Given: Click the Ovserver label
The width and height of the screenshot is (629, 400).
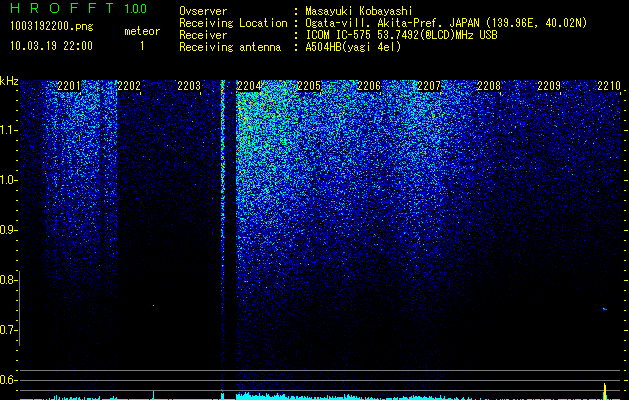Looking at the screenshot, I should click(203, 11).
